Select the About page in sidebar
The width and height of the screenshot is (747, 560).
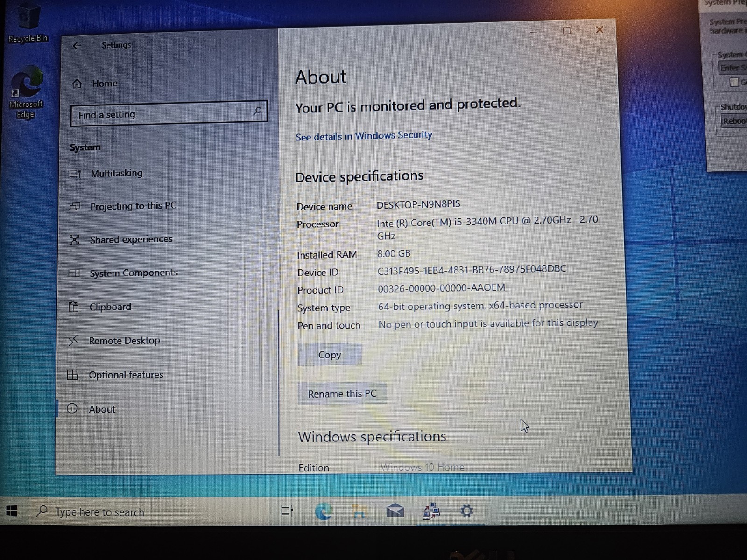pos(102,409)
